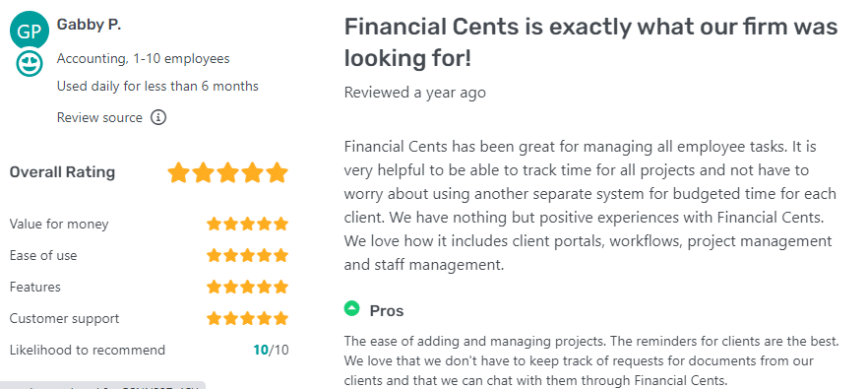The width and height of the screenshot is (868, 389).
Task: Click the Accounting, 1-10 employees text
Action: tap(144, 58)
